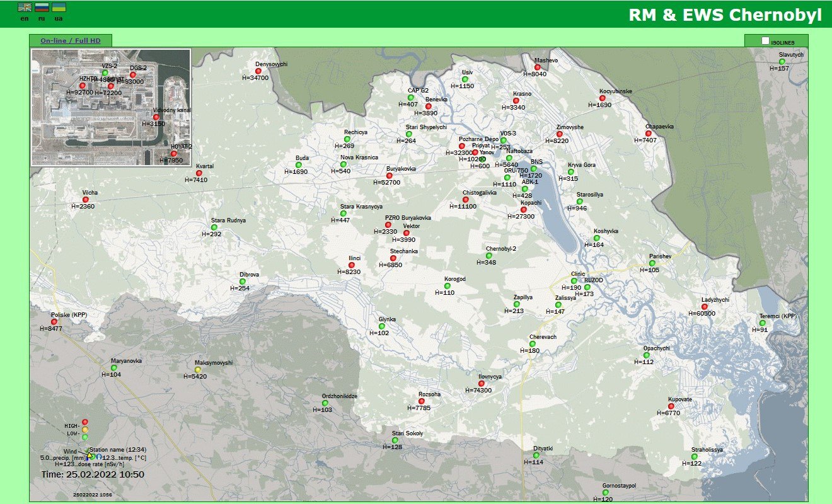The width and height of the screenshot is (832, 504).
Task: Click the green LOW legend indicator
Action: pos(85,437)
